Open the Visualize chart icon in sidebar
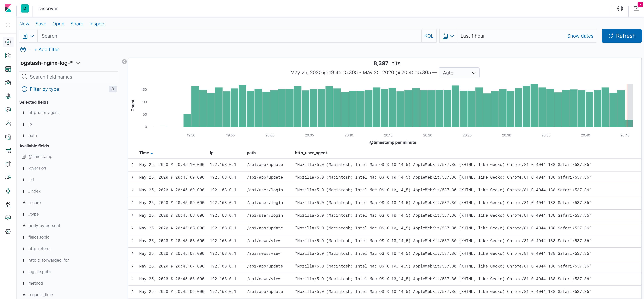Image resolution: width=644 pixels, height=299 pixels. click(x=8, y=56)
